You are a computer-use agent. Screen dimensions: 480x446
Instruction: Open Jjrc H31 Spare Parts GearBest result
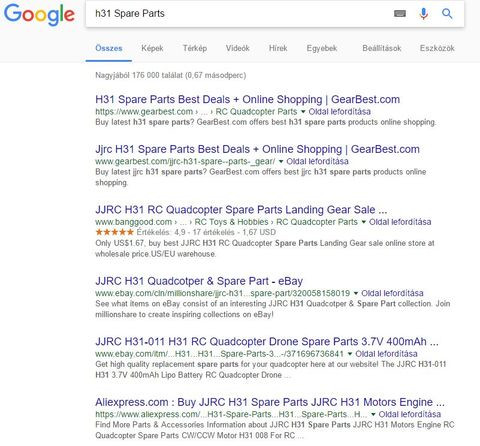coord(257,149)
